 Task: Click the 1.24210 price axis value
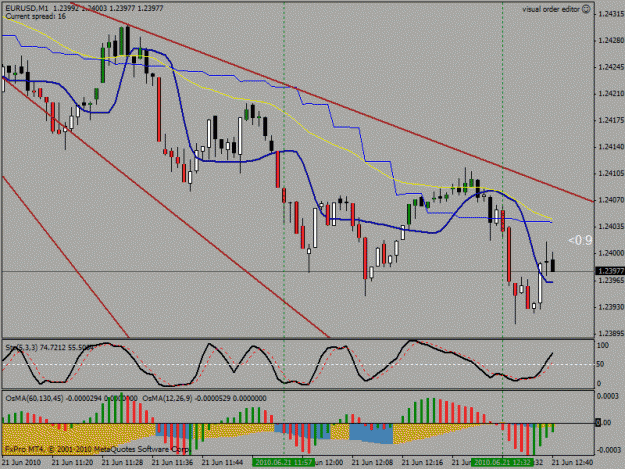pos(611,94)
